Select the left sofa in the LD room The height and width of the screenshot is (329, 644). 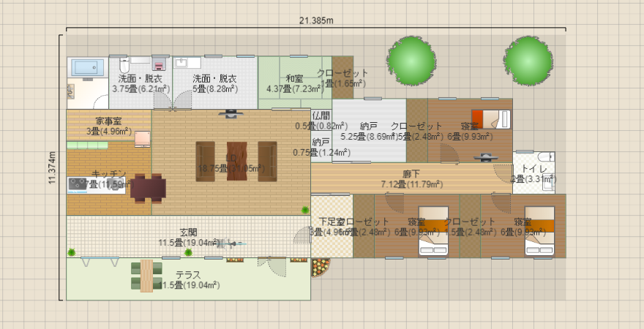click(x=206, y=162)
